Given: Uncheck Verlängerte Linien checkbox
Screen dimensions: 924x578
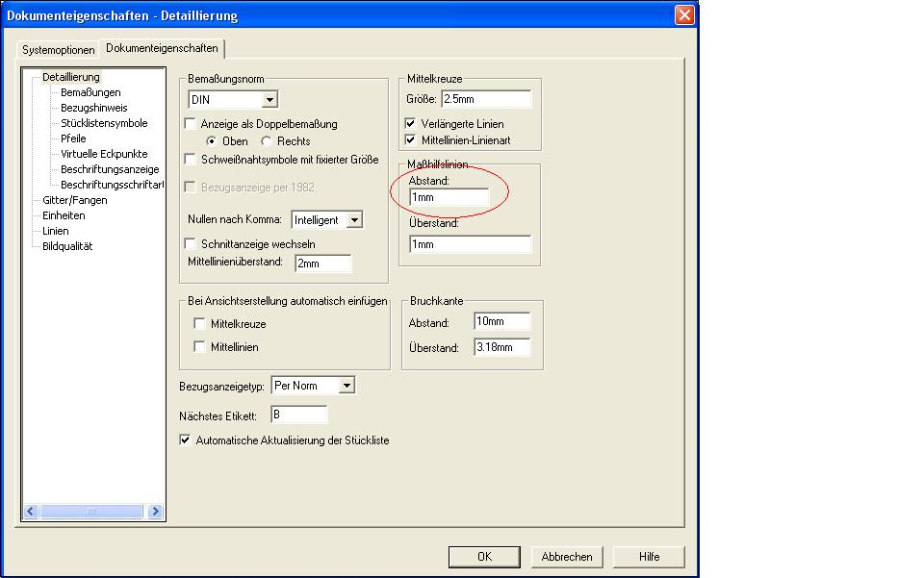Looking at the screenshot, I should pos(410,124).
